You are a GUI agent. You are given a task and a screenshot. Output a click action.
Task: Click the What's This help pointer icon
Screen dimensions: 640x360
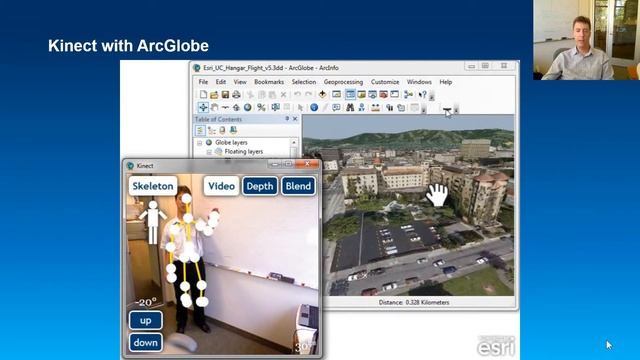[x=422, y=94]
